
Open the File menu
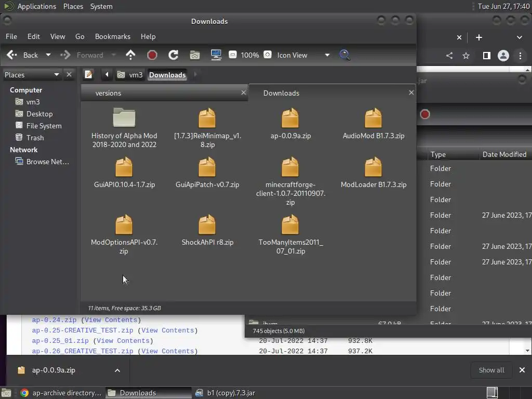click(11, 36)
